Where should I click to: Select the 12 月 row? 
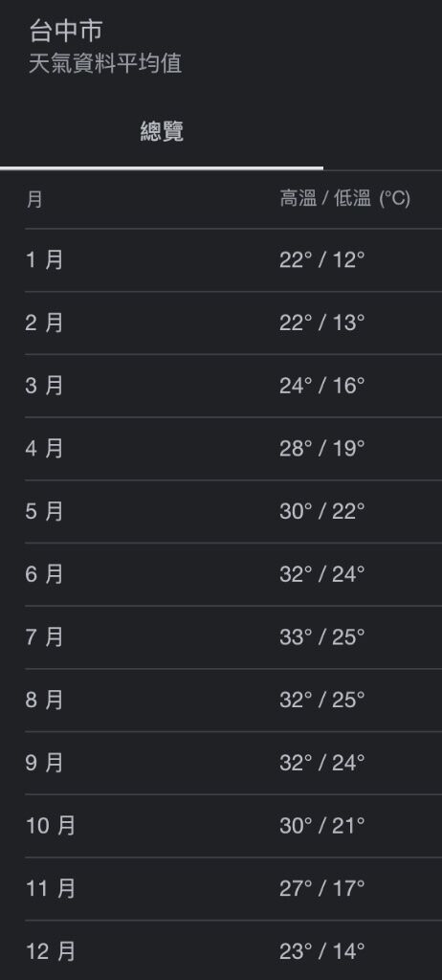233,950
